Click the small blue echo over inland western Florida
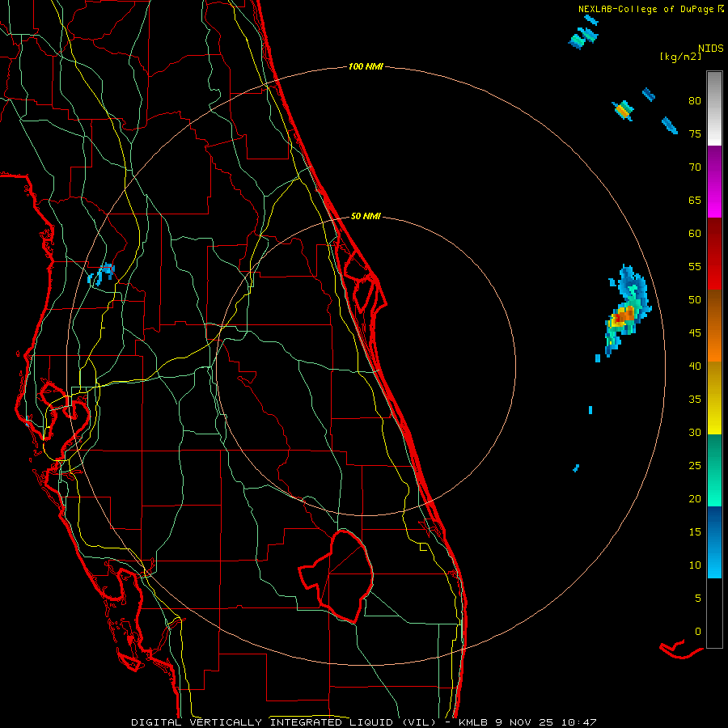 [102, 273]
